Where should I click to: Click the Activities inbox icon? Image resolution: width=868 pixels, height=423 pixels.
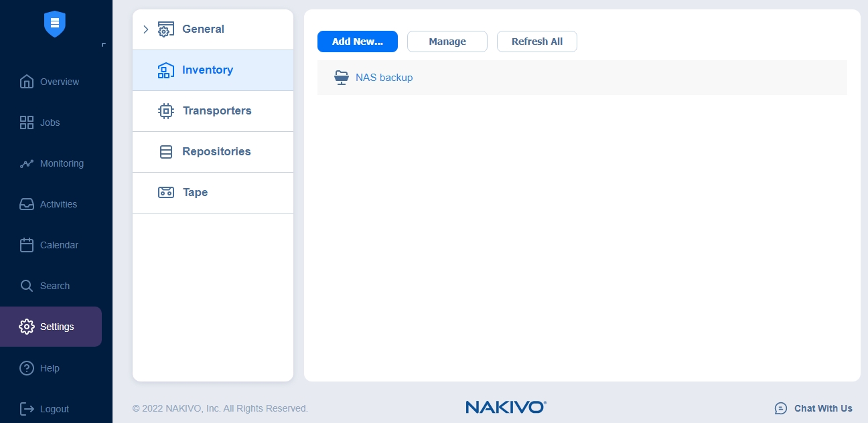(27, 204)
